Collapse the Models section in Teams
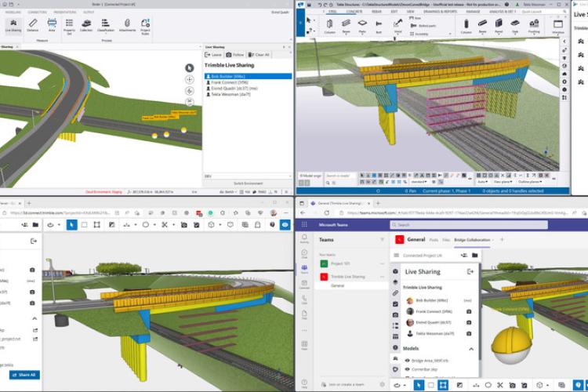Viewport: 588px width, 392px height. [x=471, y=349]
